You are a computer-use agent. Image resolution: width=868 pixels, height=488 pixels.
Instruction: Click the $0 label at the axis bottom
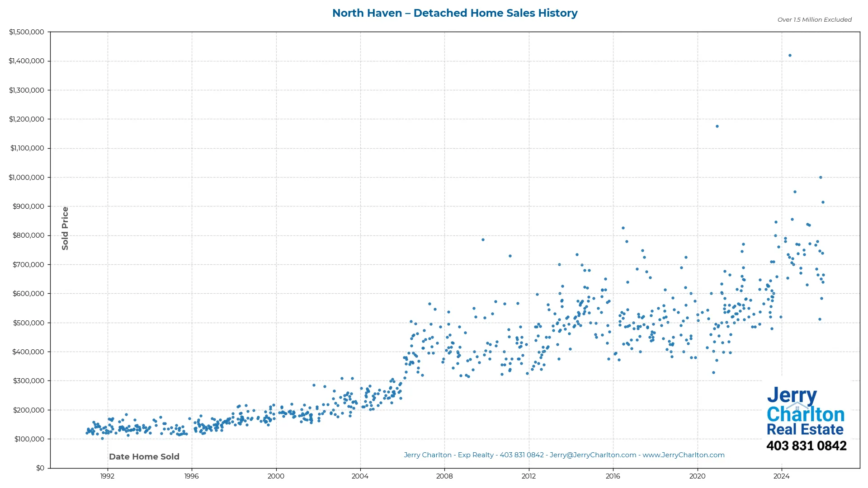[40, 468]
